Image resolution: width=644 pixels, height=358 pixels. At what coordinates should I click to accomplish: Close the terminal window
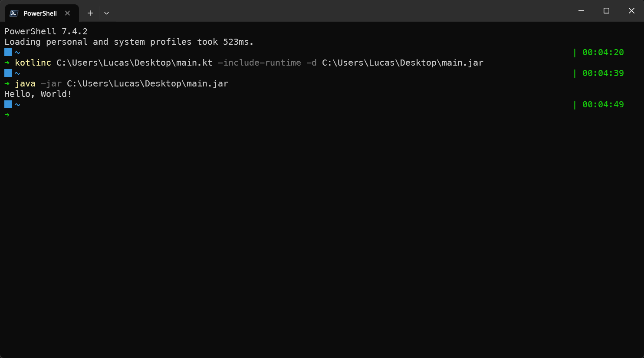631,11
